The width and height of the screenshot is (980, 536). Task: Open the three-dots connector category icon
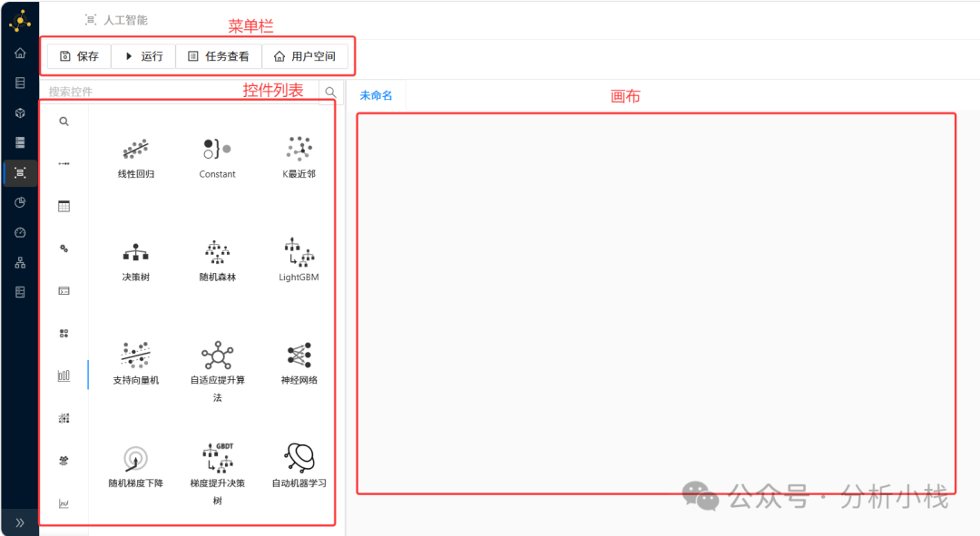coord(64,163)
